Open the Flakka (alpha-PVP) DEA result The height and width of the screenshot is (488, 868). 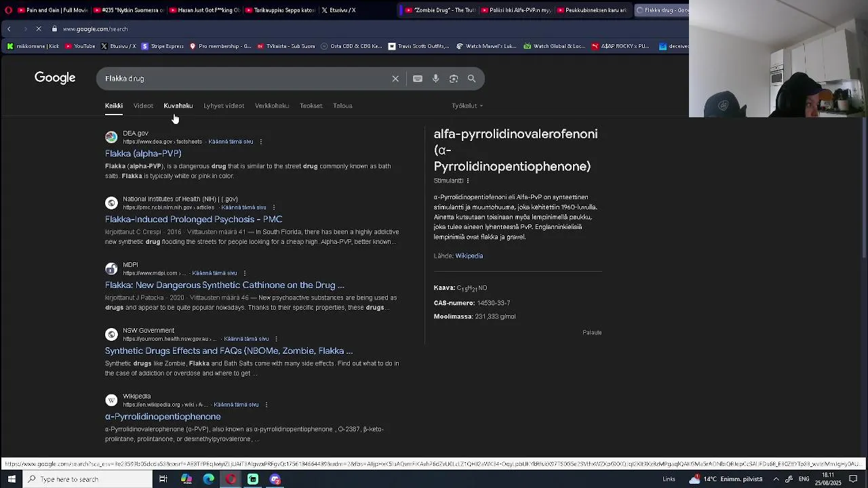click(143, 154)
